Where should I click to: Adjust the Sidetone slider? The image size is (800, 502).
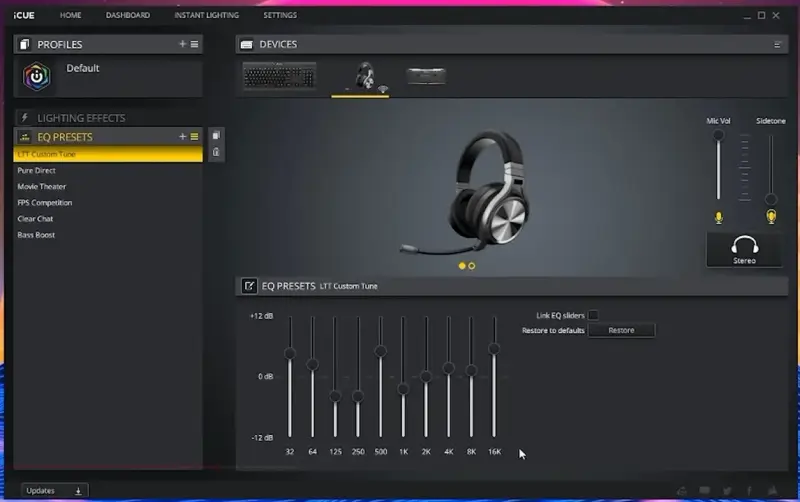point(771,199)
